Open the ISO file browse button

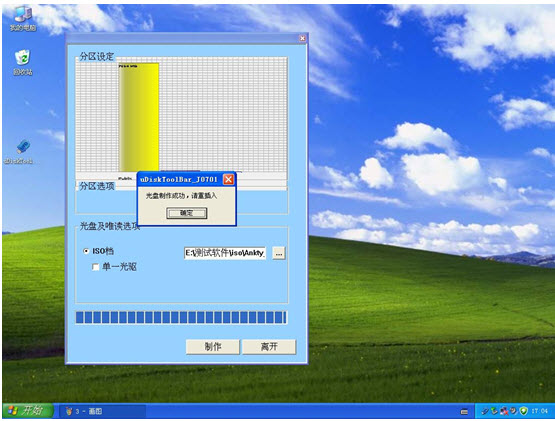279,253
